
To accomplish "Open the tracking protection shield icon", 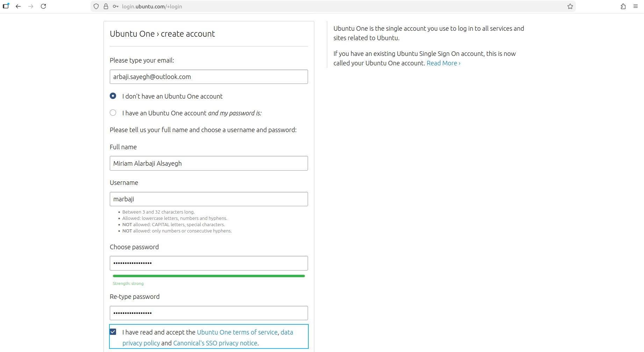I will click(96, 6).
